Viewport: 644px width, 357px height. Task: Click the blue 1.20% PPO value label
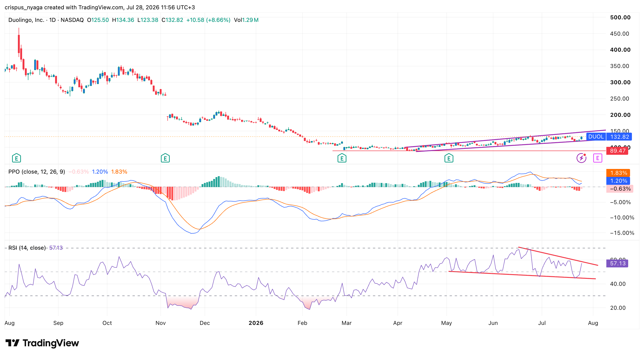(618, 181)
